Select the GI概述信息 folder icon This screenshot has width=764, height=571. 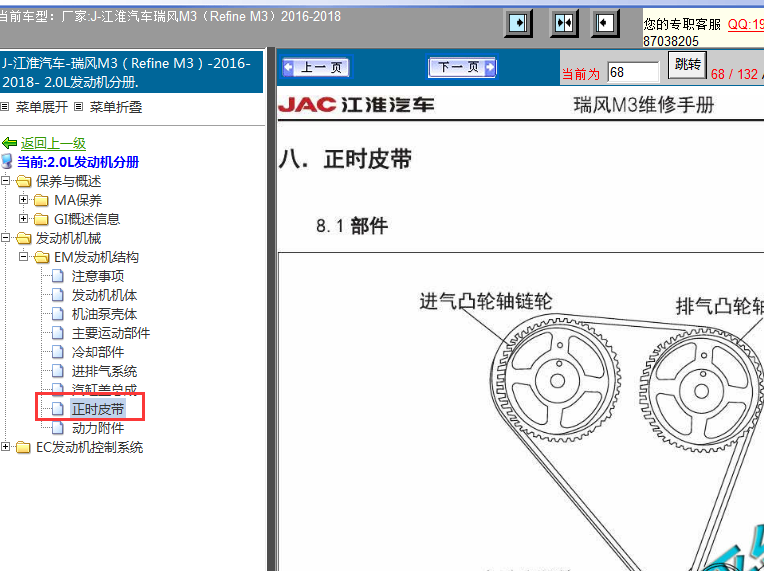click(x=41, y=220)
